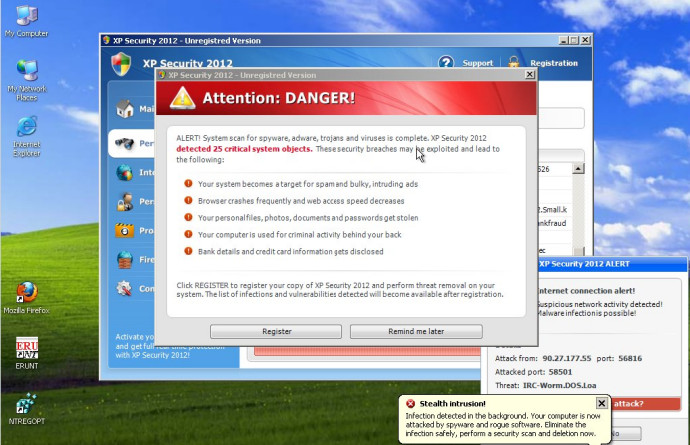Click 'Bank details and credit card information' line

[290, 252]
